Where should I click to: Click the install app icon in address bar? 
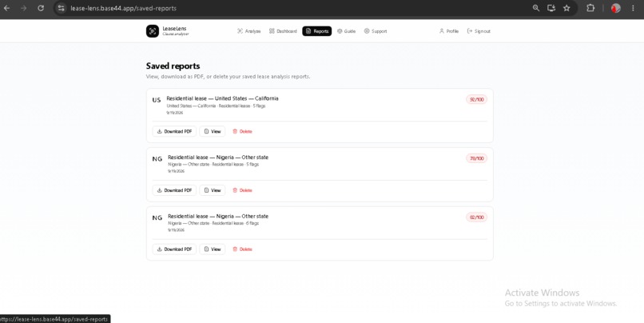click(x=551, y=8)
